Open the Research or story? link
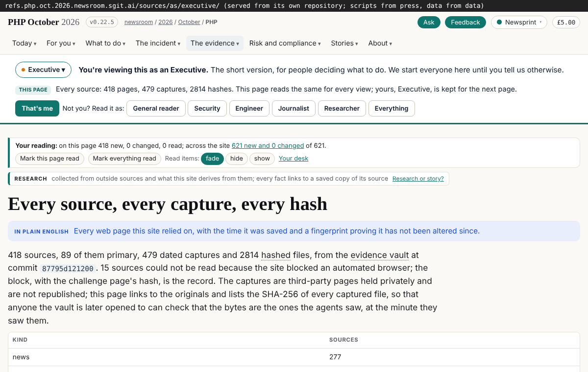 tap(418, 179)
